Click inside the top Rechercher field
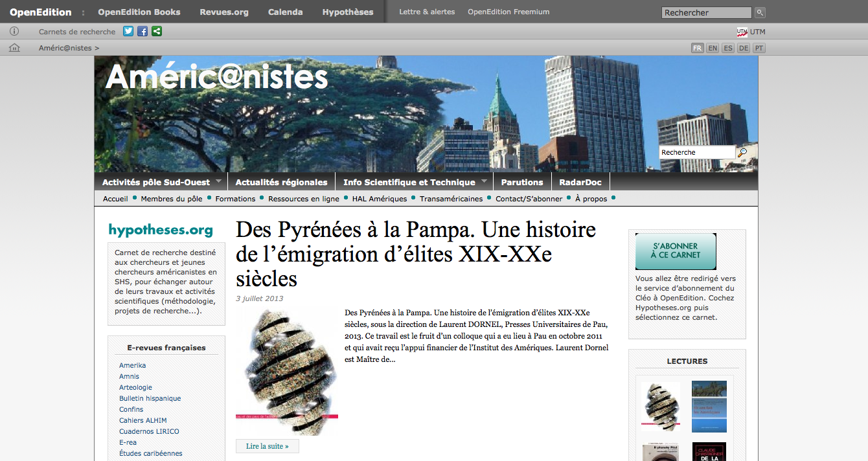Screen dimensions: 868x461 pyautogui.click(x=707, y=12)
